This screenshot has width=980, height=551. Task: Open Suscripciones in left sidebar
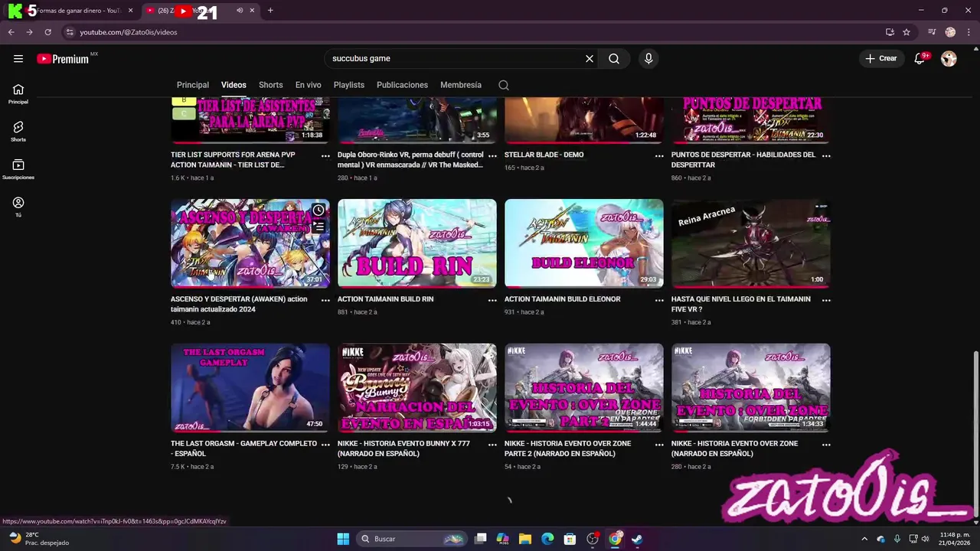point(18,169)
